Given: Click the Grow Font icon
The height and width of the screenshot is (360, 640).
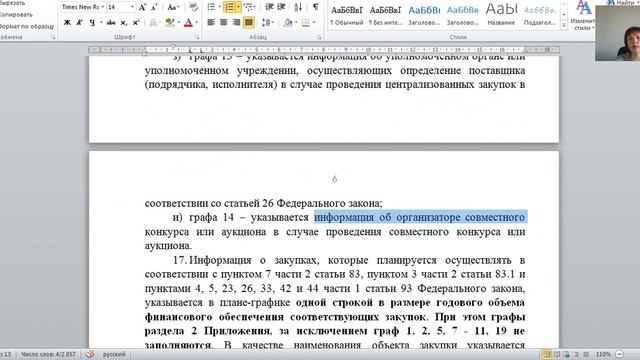Looking at the screenshot, I should pyautogui.click(x=142, y=7).
